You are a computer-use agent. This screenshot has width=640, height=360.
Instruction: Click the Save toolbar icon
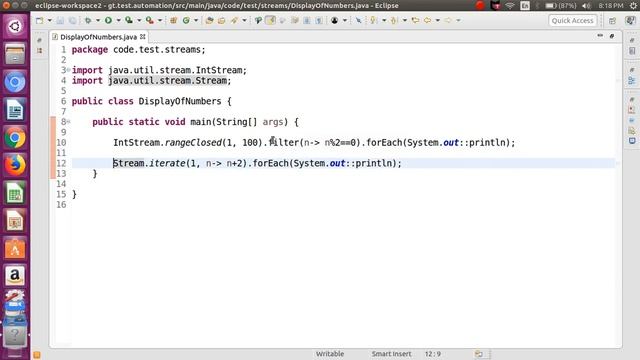60,20
